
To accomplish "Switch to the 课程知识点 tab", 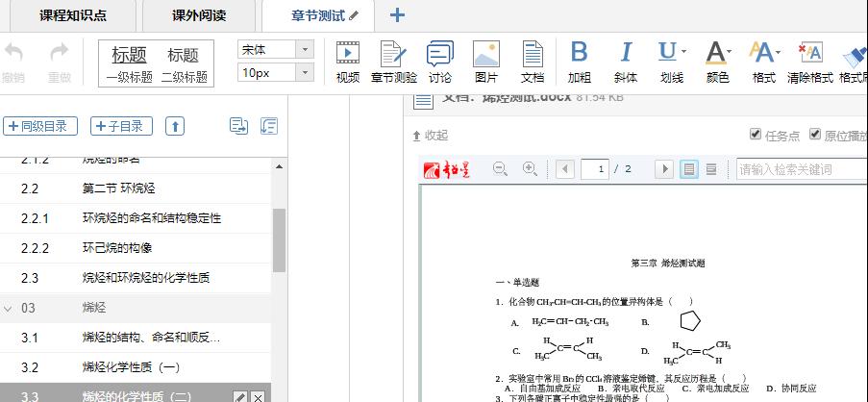I will 72,15.
